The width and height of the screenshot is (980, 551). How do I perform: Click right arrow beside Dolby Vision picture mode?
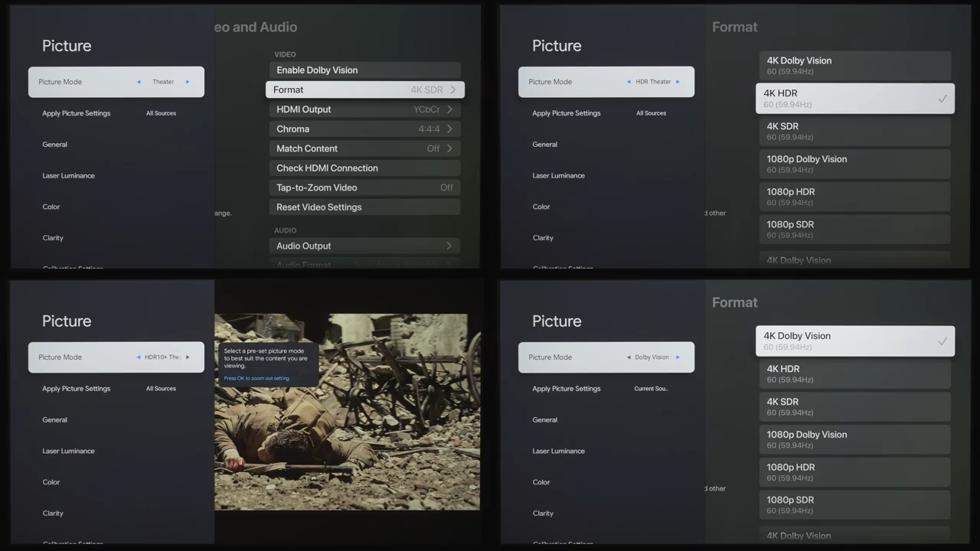pos(678,357)
